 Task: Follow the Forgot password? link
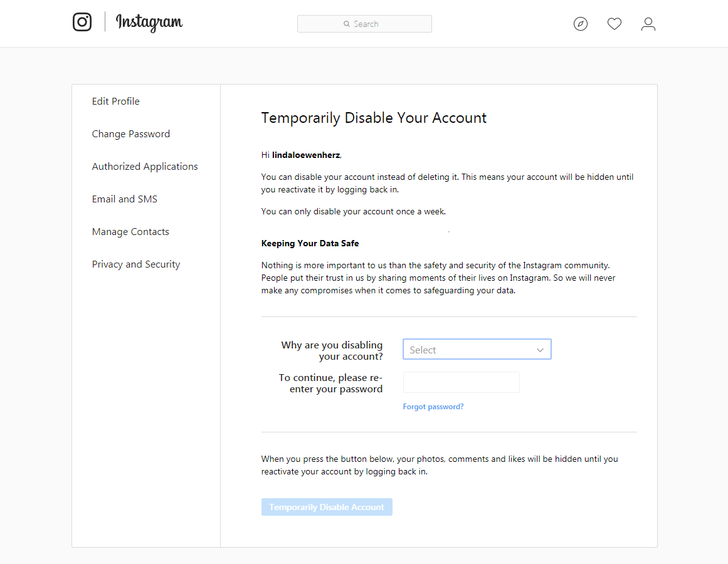click(x=433, y=407)
